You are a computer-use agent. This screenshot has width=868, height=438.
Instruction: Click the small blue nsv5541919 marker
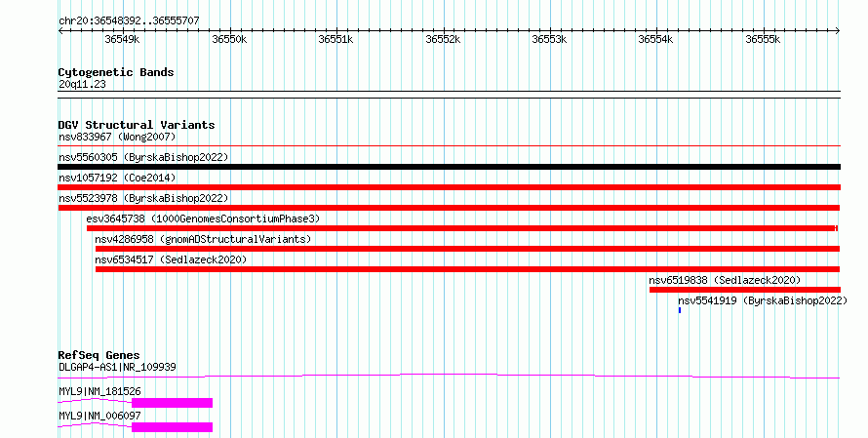pyautogui.click(x=679, y=310)
